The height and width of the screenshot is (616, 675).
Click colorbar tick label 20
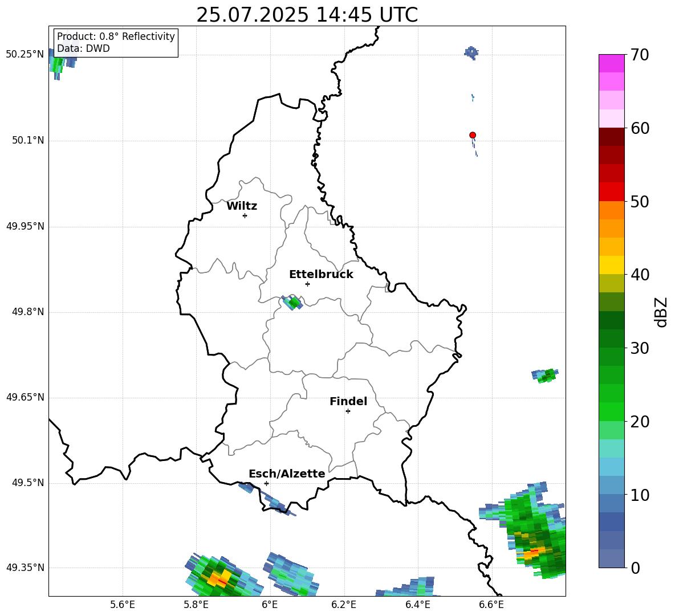pos(640,422)
